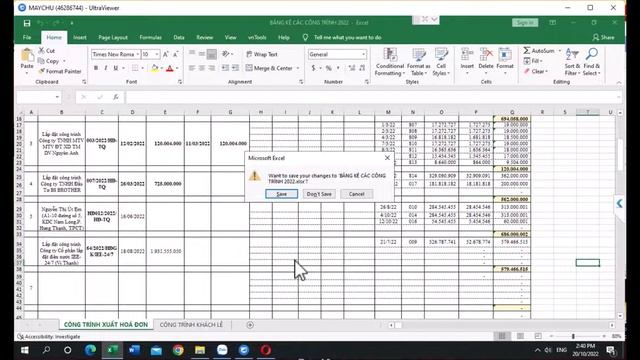This screenshot has height=360, width=640.
Task: Click Tell me what you want to do
Action: (x=347, y=37)
